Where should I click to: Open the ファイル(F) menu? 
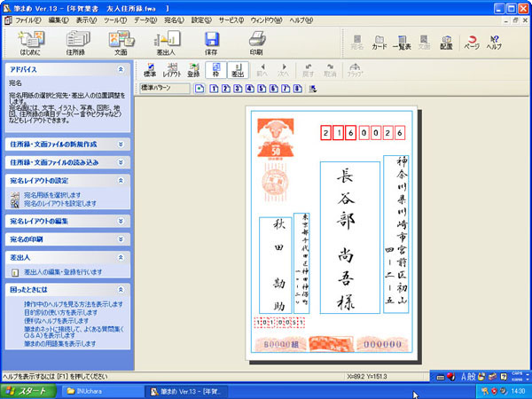click(27, 19)
